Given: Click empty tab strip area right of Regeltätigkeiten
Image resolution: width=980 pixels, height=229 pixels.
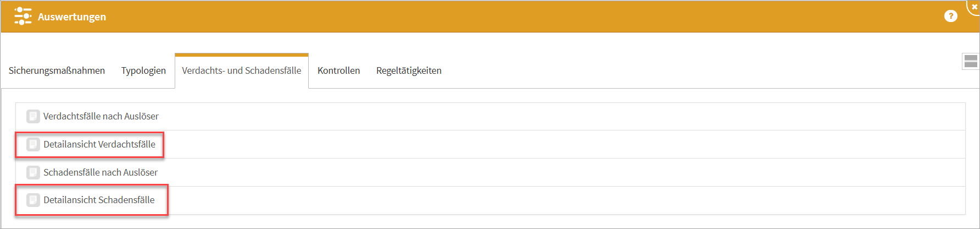Looking at the screenshot, I should (659, 70).
